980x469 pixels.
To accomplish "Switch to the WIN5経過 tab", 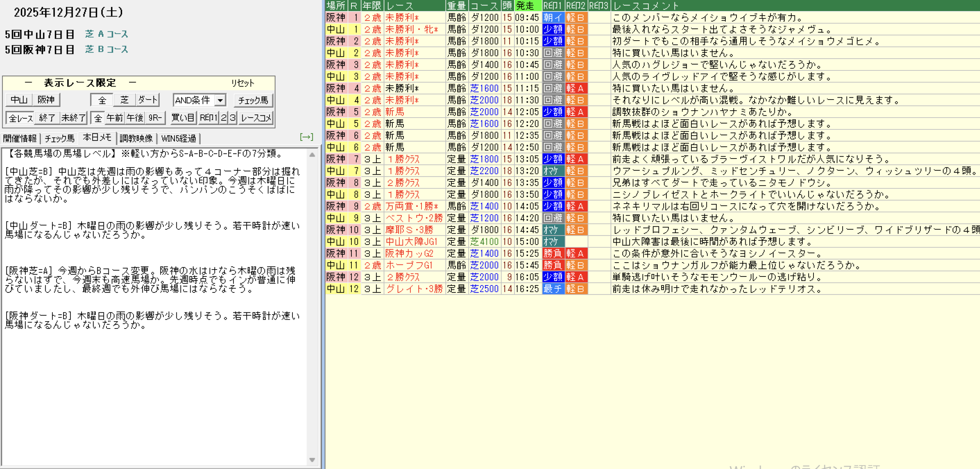I will coord(178,138).
